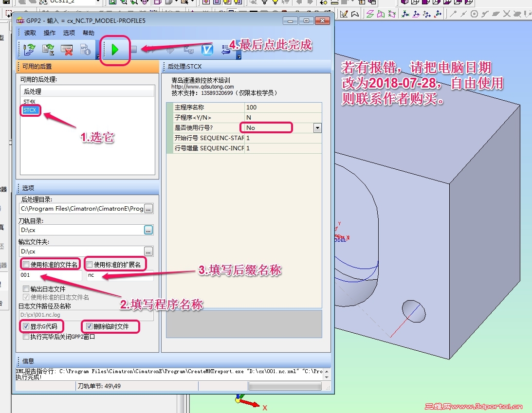Click the delete icon with red X
This screenshot has width=532, height=413.
[x=67, y=50]
